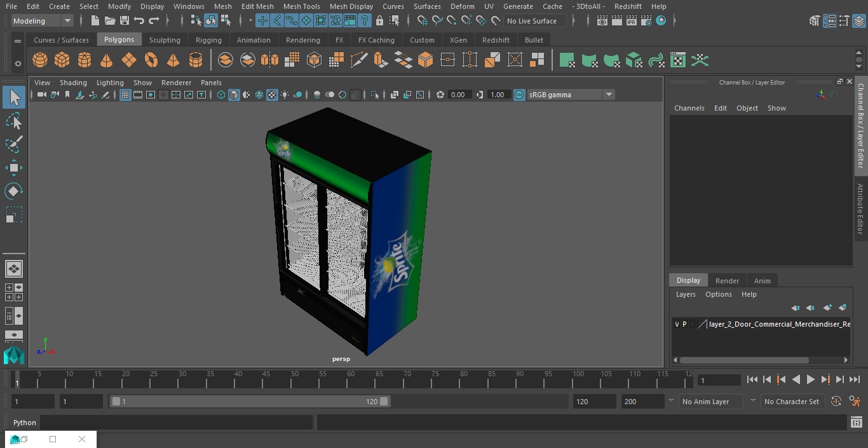The height and width of the screenshot is (448, 868).
Task: Select the Rotate tool in toolbox
Action: pyautogui.click(x=13, y=191)
